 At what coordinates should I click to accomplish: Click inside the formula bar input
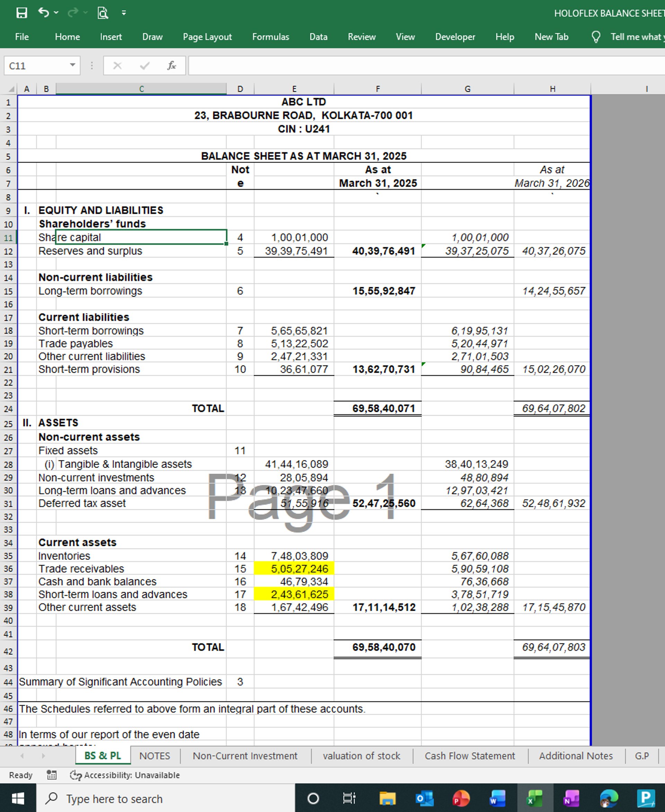[x=422, y=66]
